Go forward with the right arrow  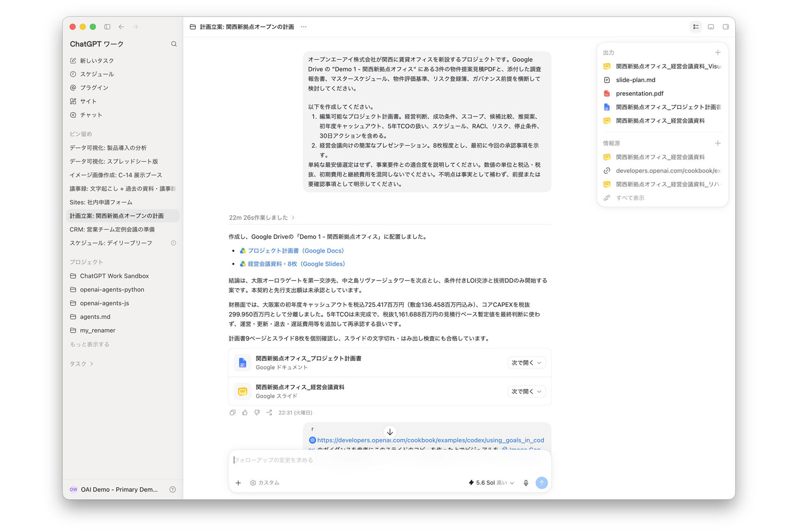point(135,27)
